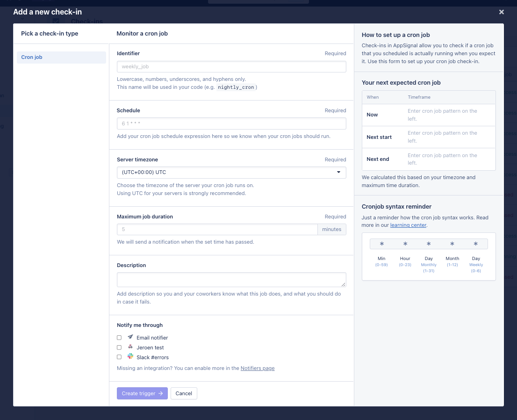Click 'Your next expected cron job' heading
The width and height of the screenshot is (517, 420).
(x=401, y=83)
